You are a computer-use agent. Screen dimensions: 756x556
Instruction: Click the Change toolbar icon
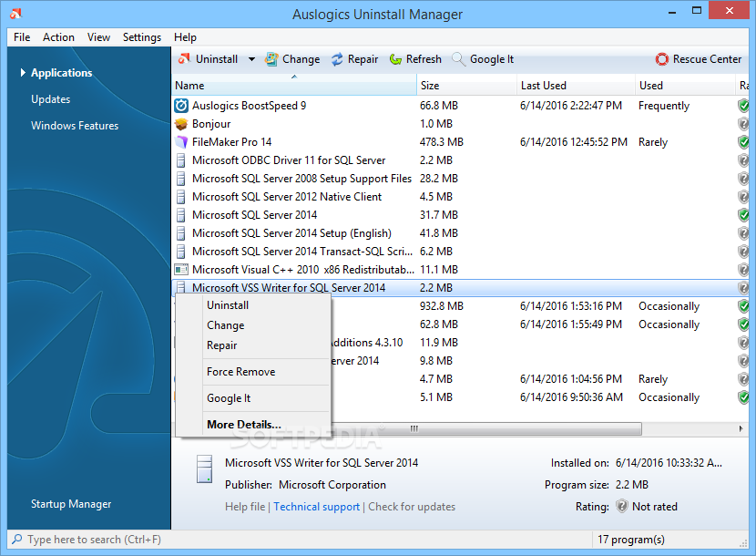tap(271, 59)
